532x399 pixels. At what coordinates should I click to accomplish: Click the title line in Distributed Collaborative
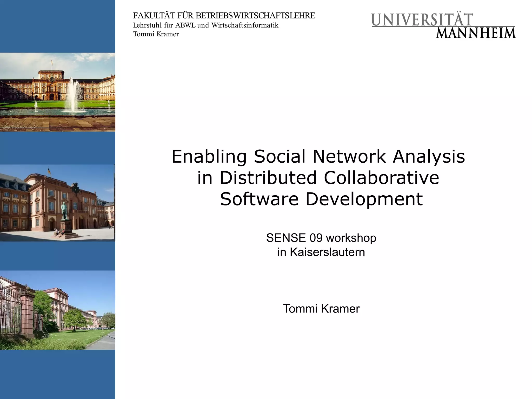(x=318, y=178)
